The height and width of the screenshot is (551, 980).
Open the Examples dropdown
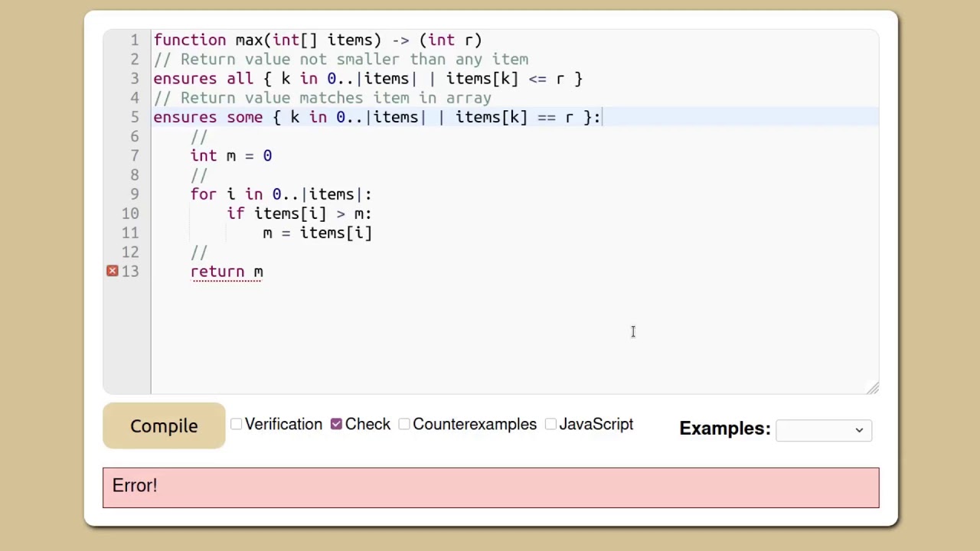(823, 430)
